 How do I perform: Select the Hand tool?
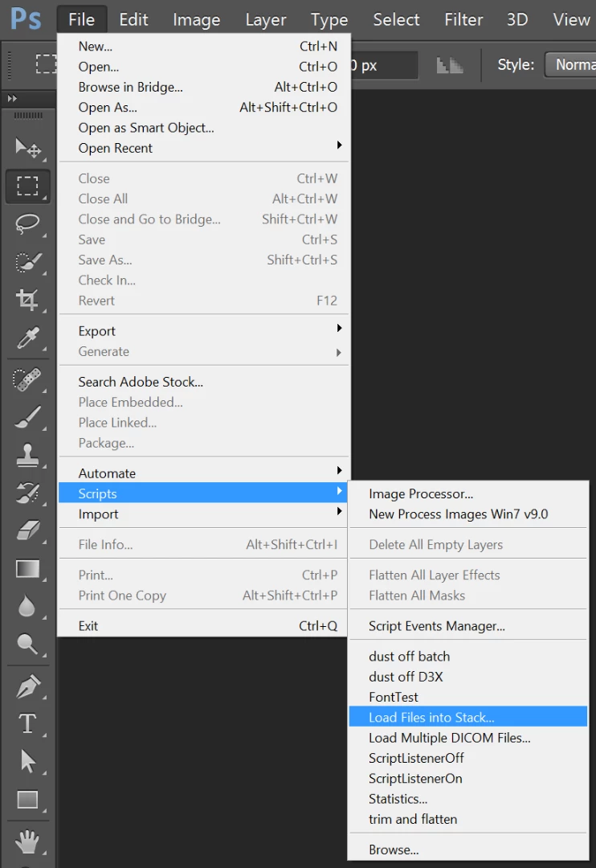pyautogui.click(x=27, y=842)
